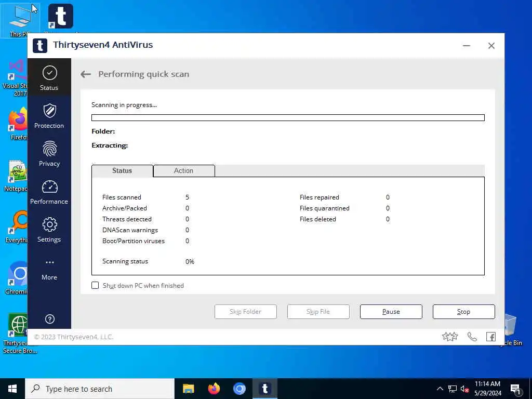Click the taskbar search box
This screenshot has height=399, width=532.
pos(100,389)
